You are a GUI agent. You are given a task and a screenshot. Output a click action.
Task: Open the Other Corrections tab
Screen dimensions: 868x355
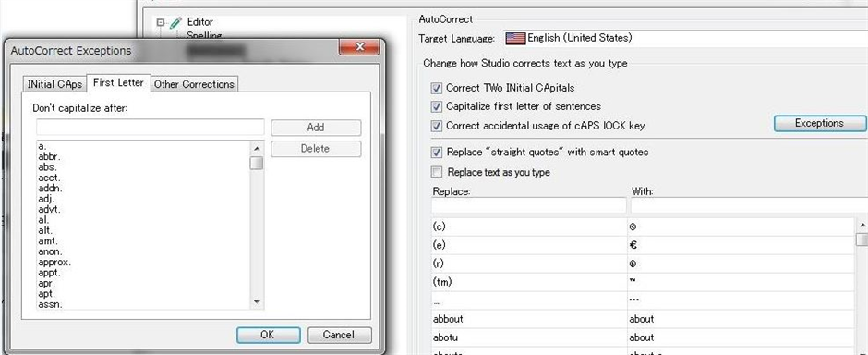(194, 84)
